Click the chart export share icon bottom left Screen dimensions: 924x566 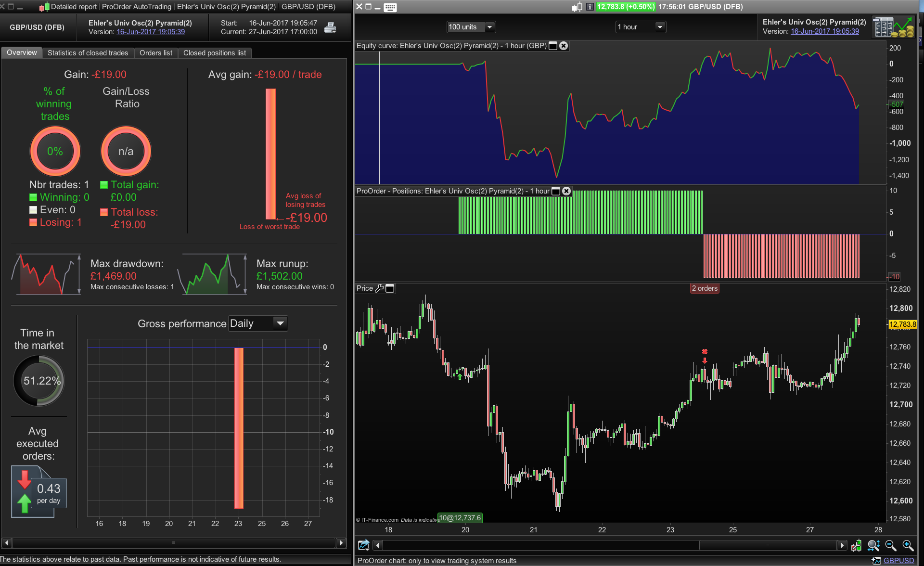coord(363,545)
